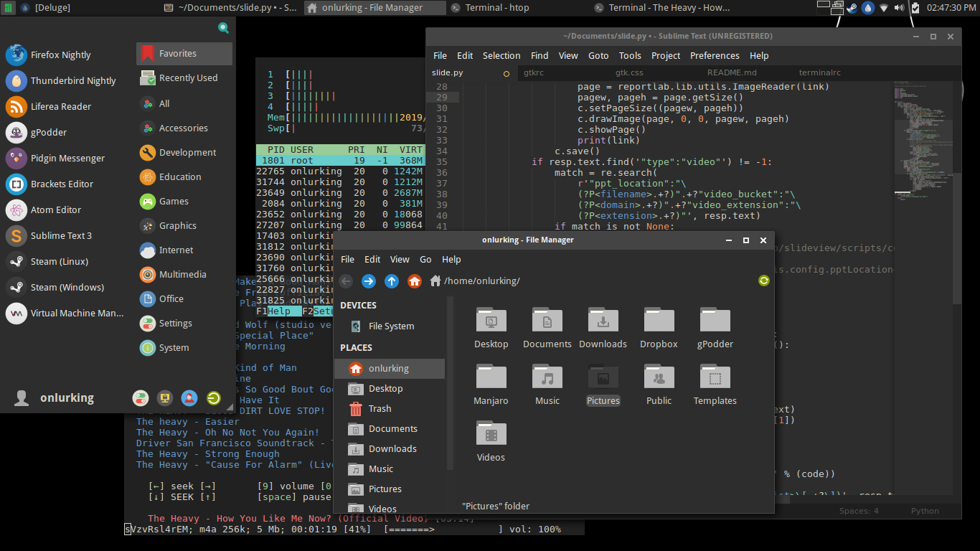This screenshot has height=551, width=980.
Task: Reload the current folder in File Manager
Action: pyautogui.click(x=763, y=281)
